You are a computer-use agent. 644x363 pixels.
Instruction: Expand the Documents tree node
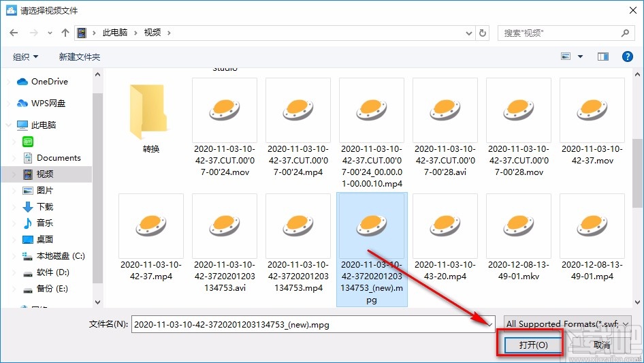coord(15,158)
